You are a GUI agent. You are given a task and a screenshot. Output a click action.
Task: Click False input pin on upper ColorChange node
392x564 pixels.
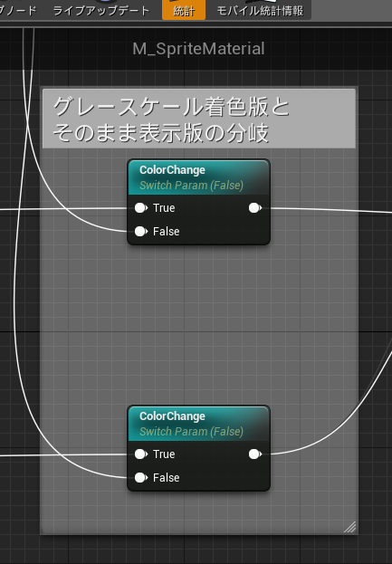141,231
